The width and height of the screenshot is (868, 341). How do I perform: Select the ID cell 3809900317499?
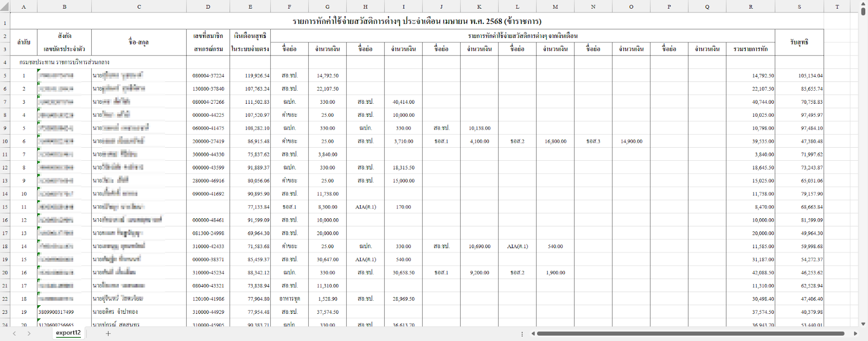[65, 312]
